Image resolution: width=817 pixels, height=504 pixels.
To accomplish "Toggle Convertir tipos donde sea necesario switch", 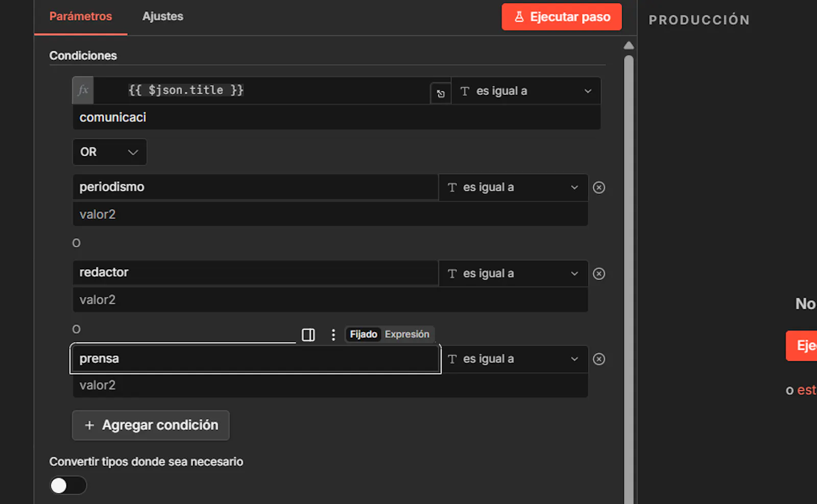I will [68, 485].
